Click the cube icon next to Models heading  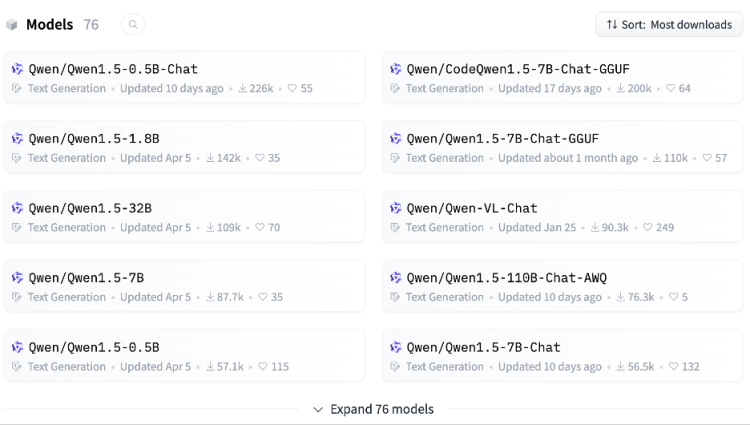11,25
